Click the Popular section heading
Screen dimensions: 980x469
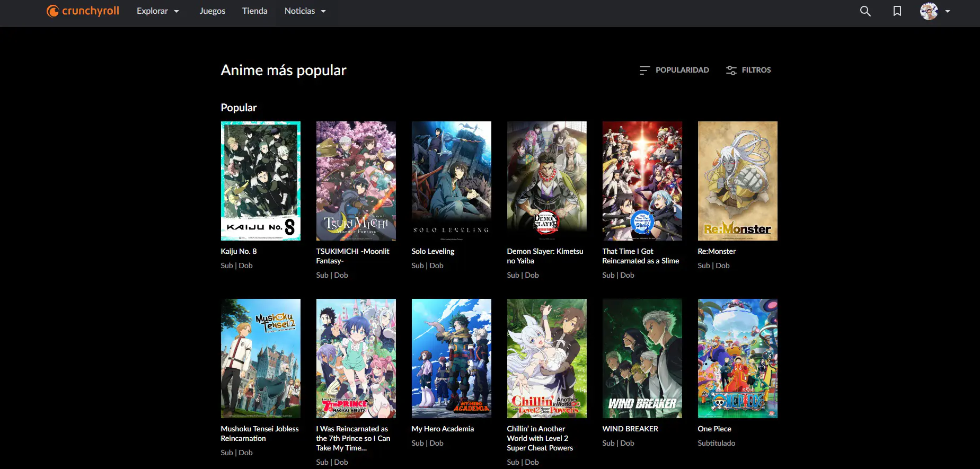click(x=239, y=108)
